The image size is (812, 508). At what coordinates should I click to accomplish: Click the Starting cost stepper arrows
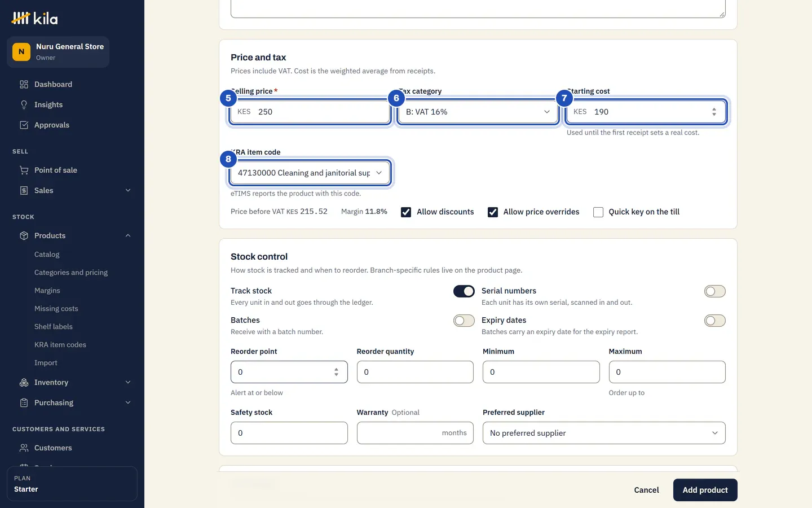click(714, 112)
